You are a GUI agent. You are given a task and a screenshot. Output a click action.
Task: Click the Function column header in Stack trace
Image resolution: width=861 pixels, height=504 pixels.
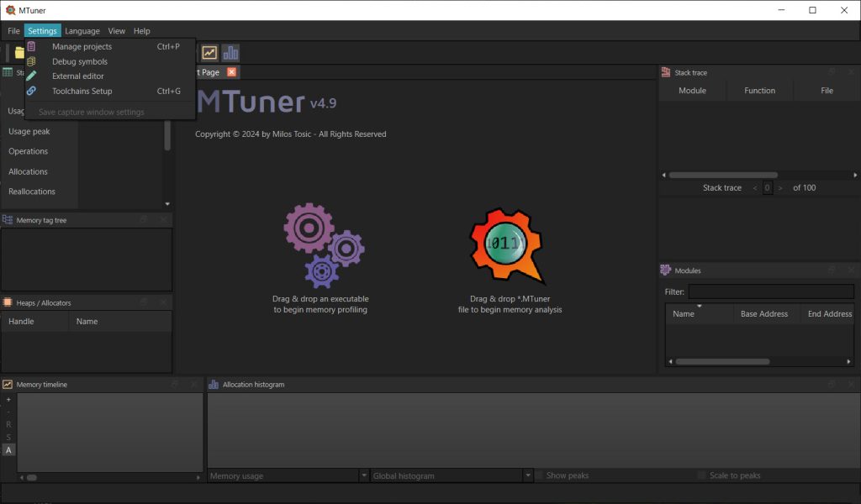(x=759, y=91)
